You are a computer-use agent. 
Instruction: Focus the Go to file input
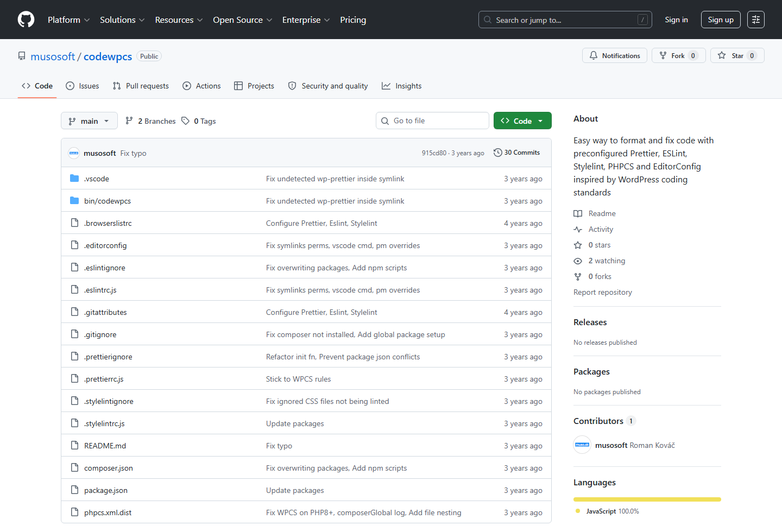pos(432,121)
